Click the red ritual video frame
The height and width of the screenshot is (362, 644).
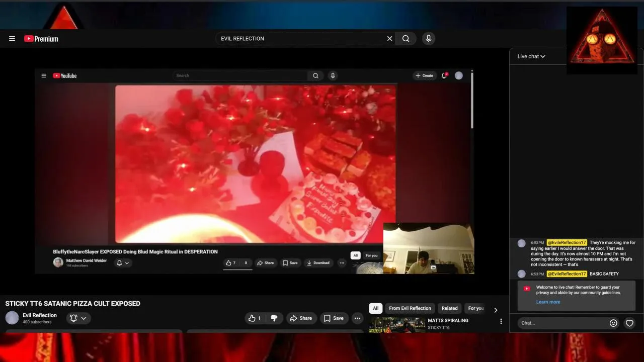[256, 164]
